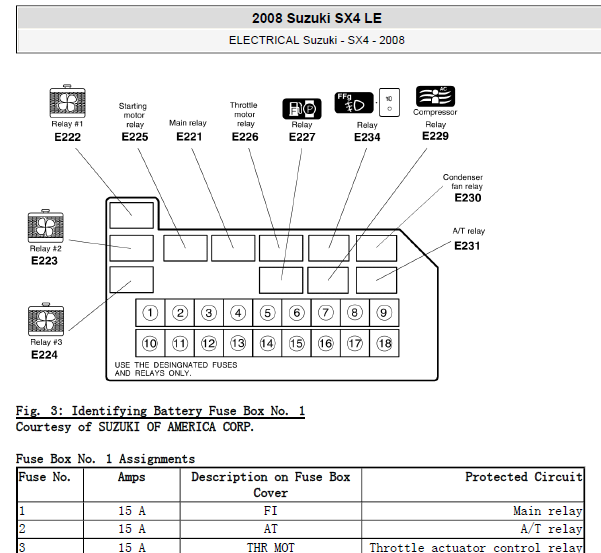
Task: Click the A/C compressor icon above E229
Action: [435, 96]
